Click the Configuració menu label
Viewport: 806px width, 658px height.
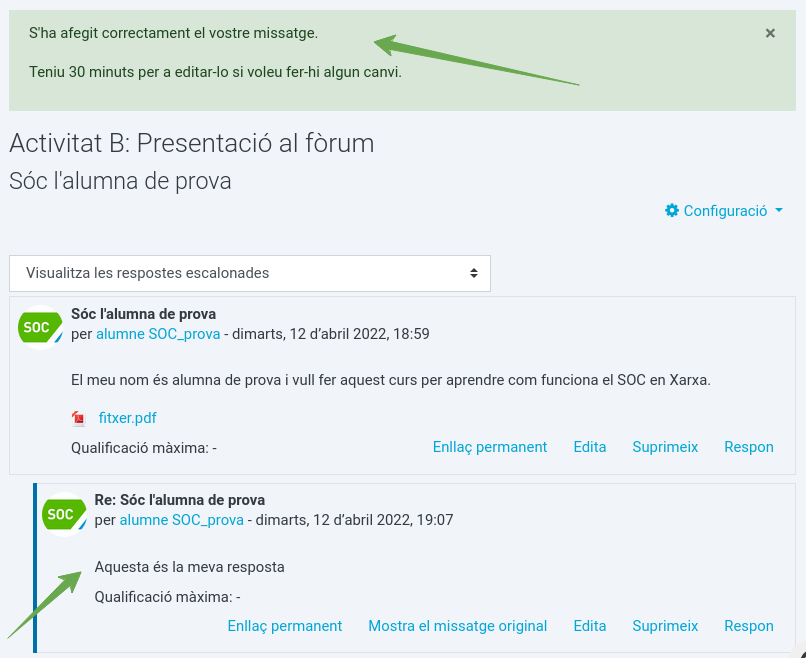(x=725, y=211)
